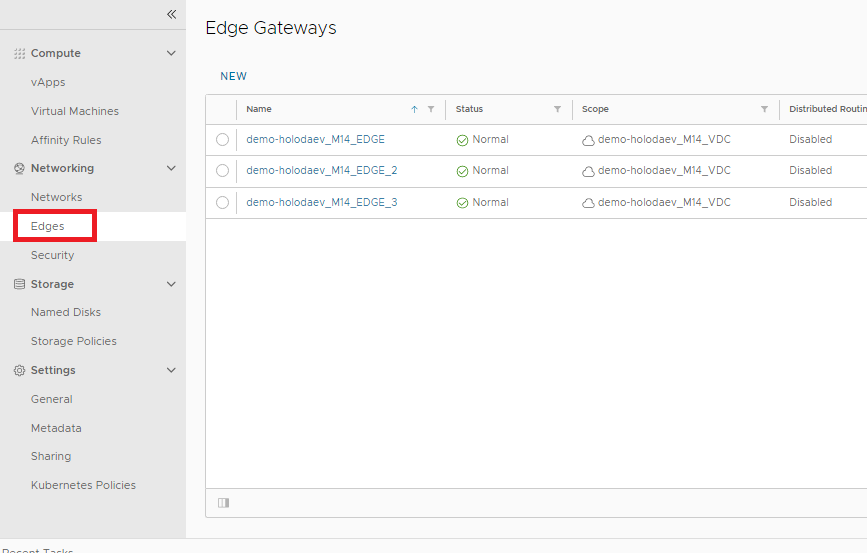
Task: Click the Status column filter icon
Action: (557, 109)
